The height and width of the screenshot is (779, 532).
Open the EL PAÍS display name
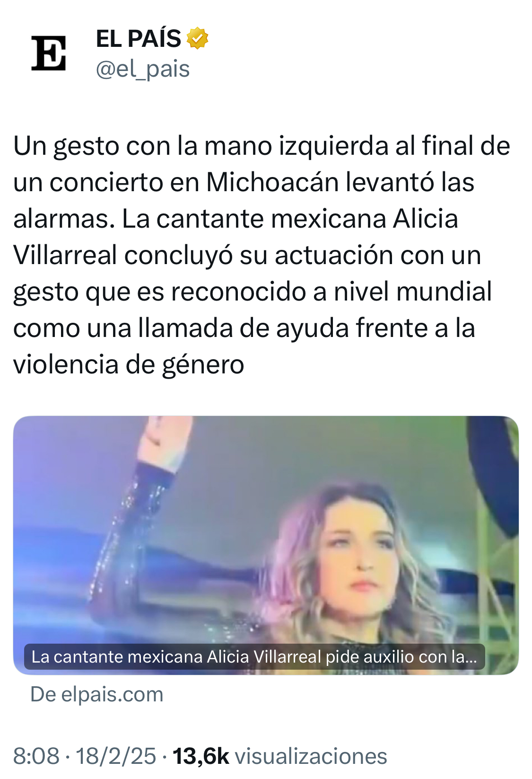coord(139,38)
